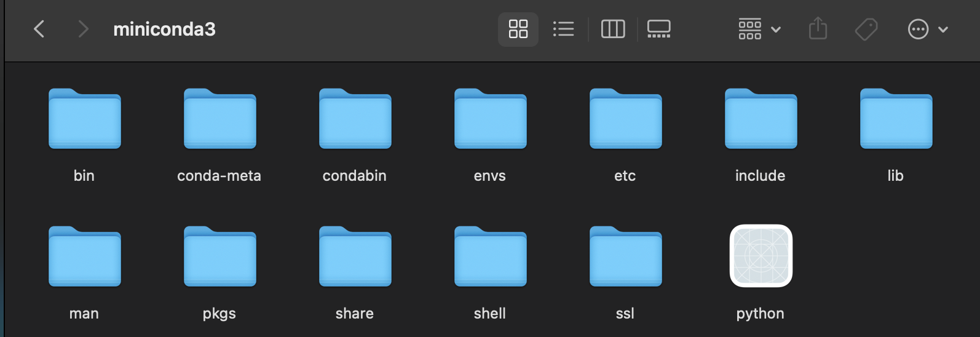Click the 'pkgs' name label

[219, 314]
